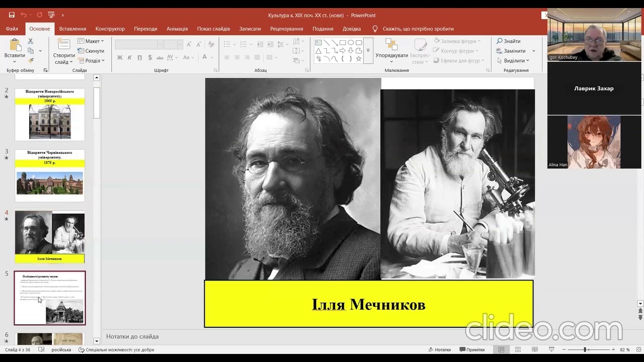The height and width of the screenshot is (362, 644).
Task: Toggle the Нотатки notes pane in status bar
Action: tap(439, 349)
